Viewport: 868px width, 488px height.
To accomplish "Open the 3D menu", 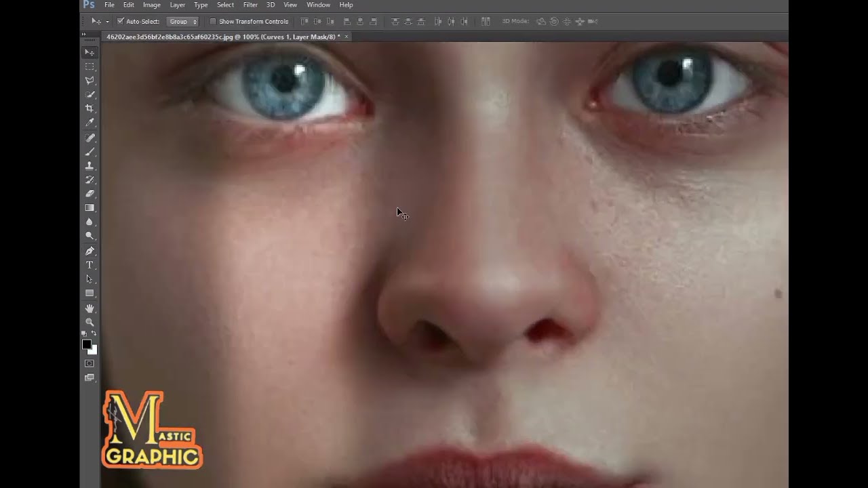I will 271,5.
